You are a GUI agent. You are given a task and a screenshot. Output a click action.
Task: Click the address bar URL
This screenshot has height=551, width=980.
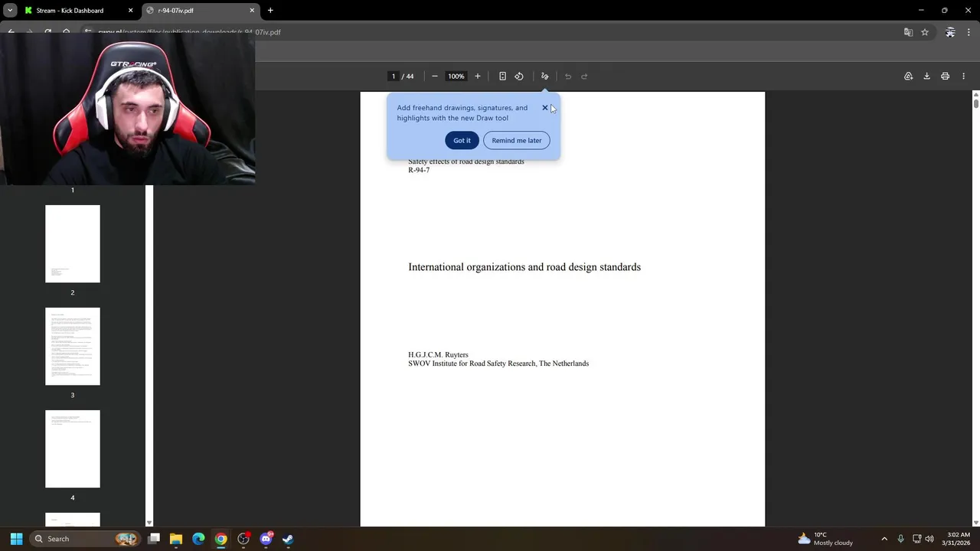point(189,32)
